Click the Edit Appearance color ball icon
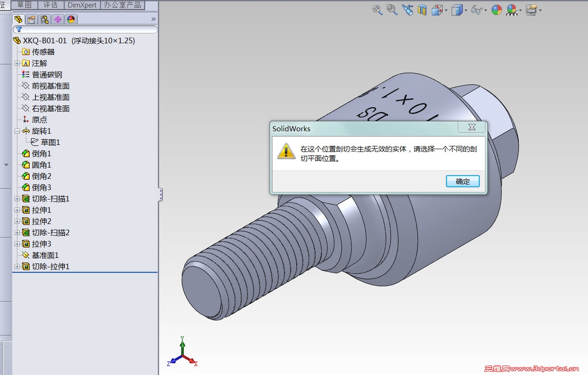 click(497, 10)
